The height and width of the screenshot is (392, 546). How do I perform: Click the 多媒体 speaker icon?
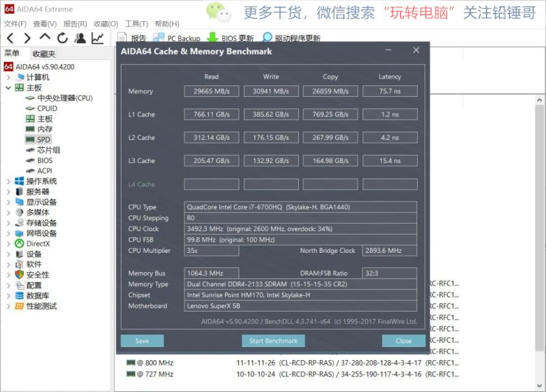pyautogui.click(x=20, y=212)
